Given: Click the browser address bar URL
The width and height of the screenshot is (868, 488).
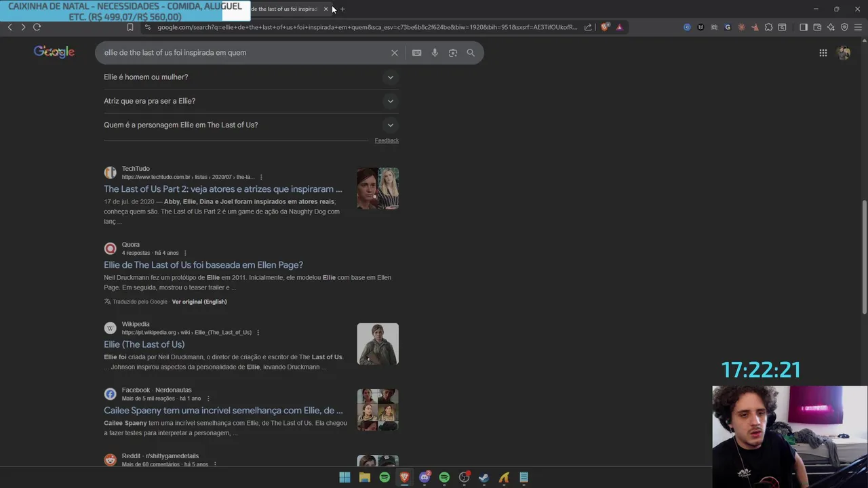Looking at the screenshot, I should pyautogui.click(x=368, y=27).
